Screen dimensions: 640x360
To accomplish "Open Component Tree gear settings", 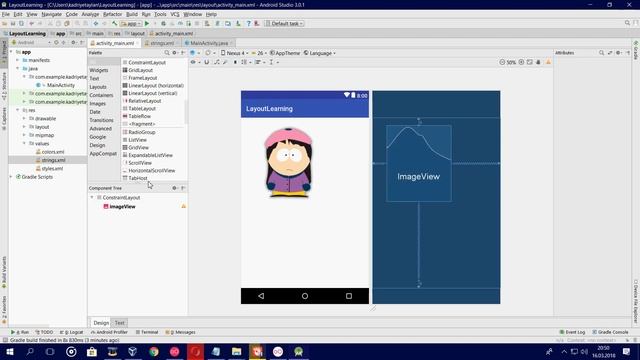I will [x=175, y=188].
